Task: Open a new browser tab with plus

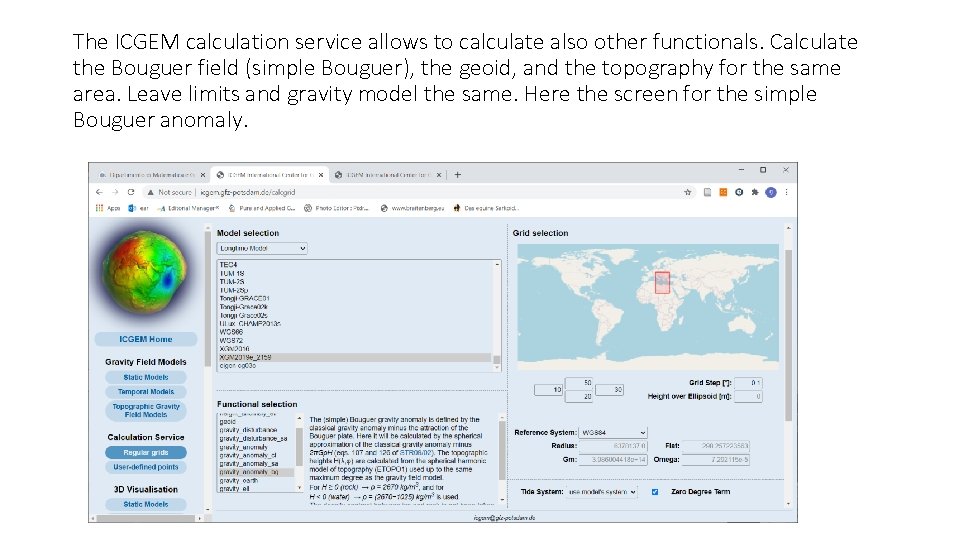Action: pos(457,175)
